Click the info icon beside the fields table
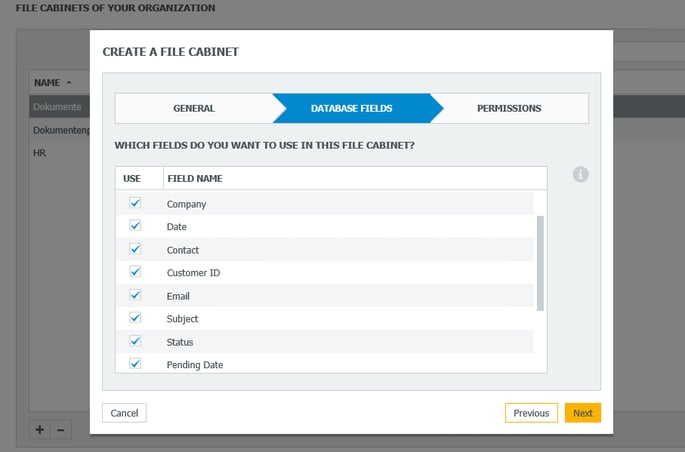 point(581,175)
